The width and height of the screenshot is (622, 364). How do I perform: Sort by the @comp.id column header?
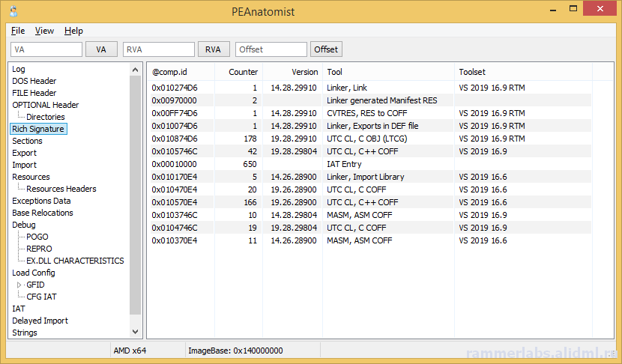click(181, 72)
